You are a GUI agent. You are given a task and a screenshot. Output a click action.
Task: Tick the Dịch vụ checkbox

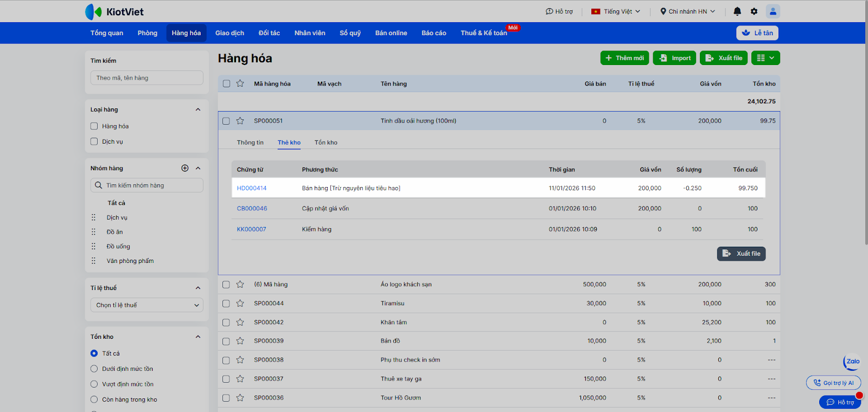pyautogui.click(x=94, y=141)
